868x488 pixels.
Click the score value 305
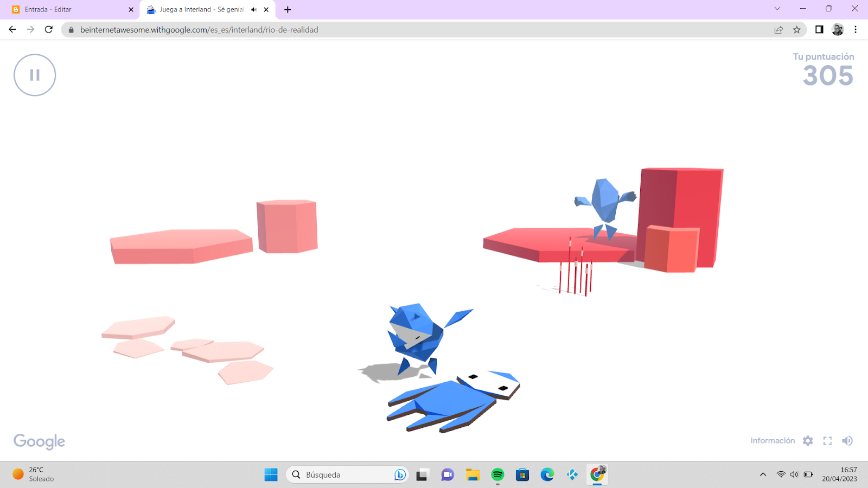click(828, 76)
